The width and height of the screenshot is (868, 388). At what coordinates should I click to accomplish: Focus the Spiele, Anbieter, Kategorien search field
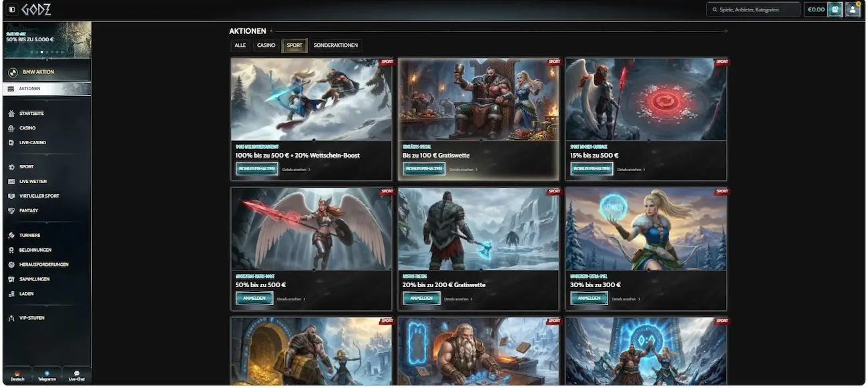pyautogui.click(x=753, y=9)
